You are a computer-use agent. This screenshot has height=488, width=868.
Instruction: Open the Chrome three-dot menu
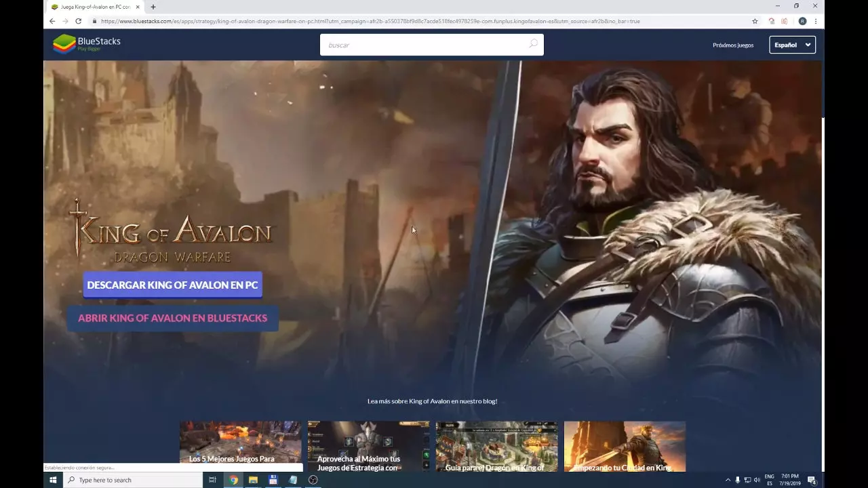[816, 21]
